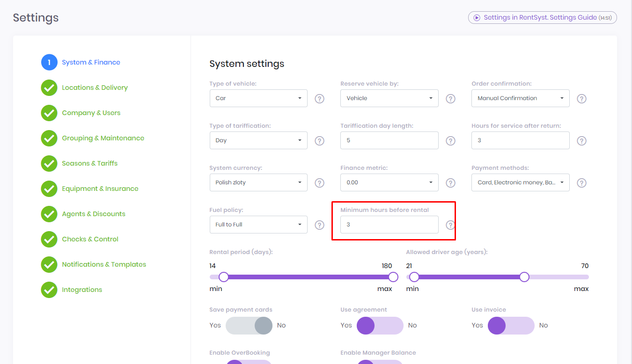Click the checkmark icon for Checks & Control
This screenshot has height=364, width=632.
click(49, 239)
